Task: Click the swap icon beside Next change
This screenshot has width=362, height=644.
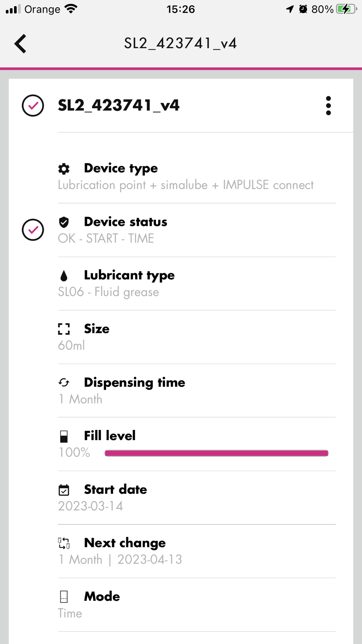Action: 64,543
